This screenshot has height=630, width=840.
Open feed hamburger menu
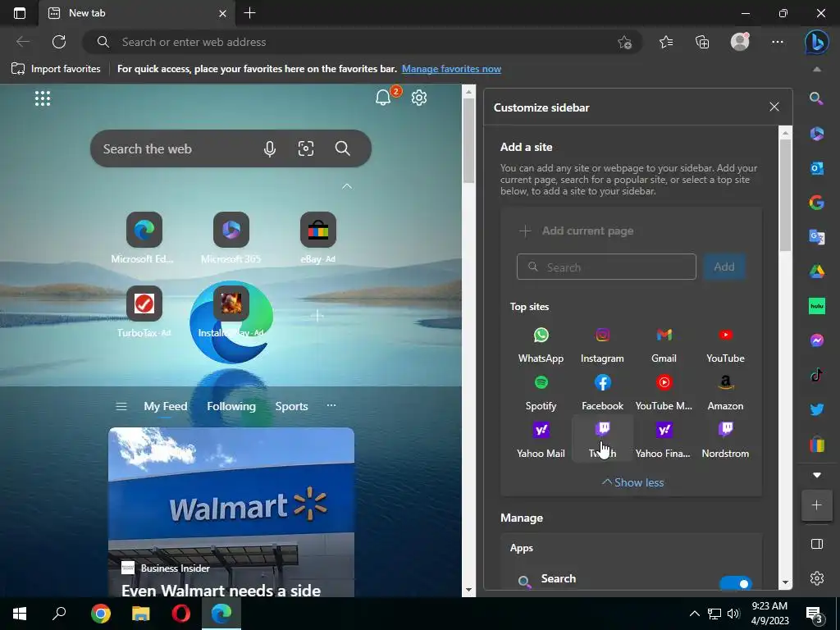pyautogui.click(x=121, y=407)
